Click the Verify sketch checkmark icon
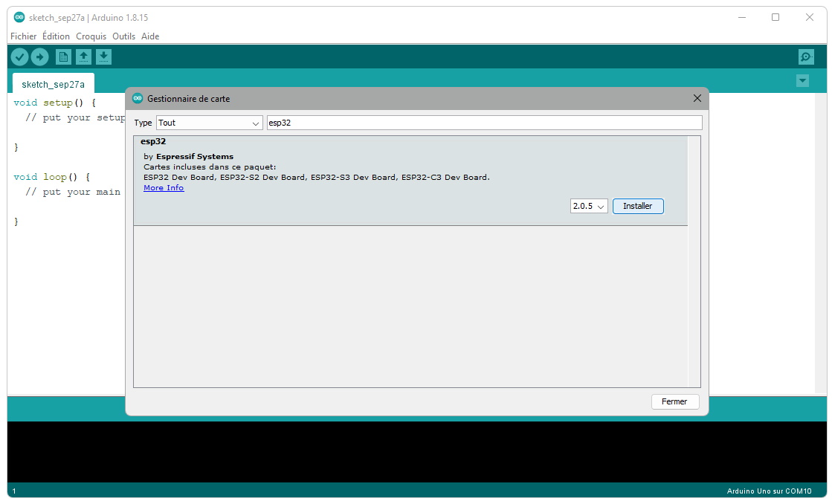This screenshot has height=504, width=832. click(19, 56)
